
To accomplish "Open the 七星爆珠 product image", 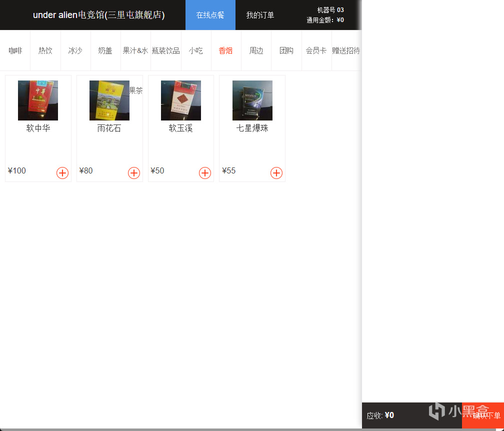I will click(x=252, y=100).
